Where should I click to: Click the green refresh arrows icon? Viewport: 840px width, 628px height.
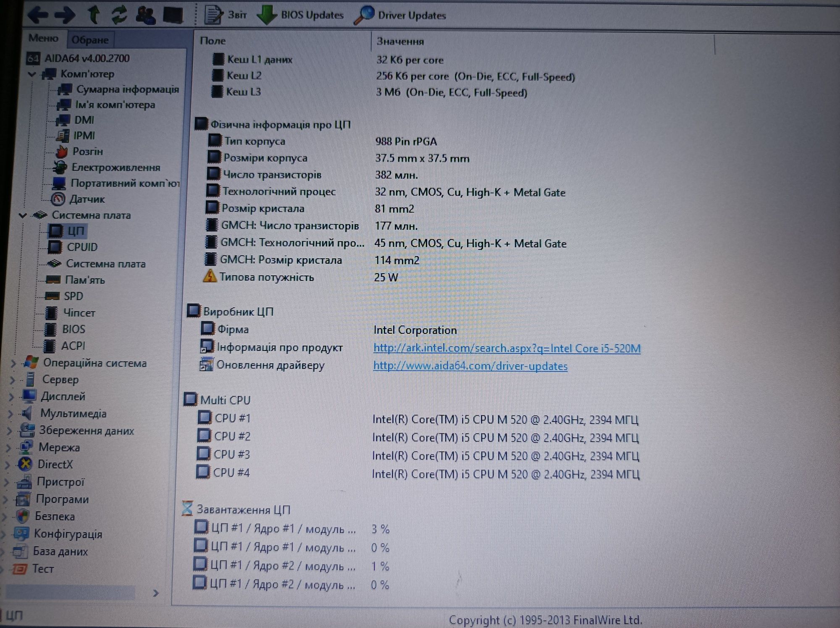pyautogui.click(x=119, y=15)
